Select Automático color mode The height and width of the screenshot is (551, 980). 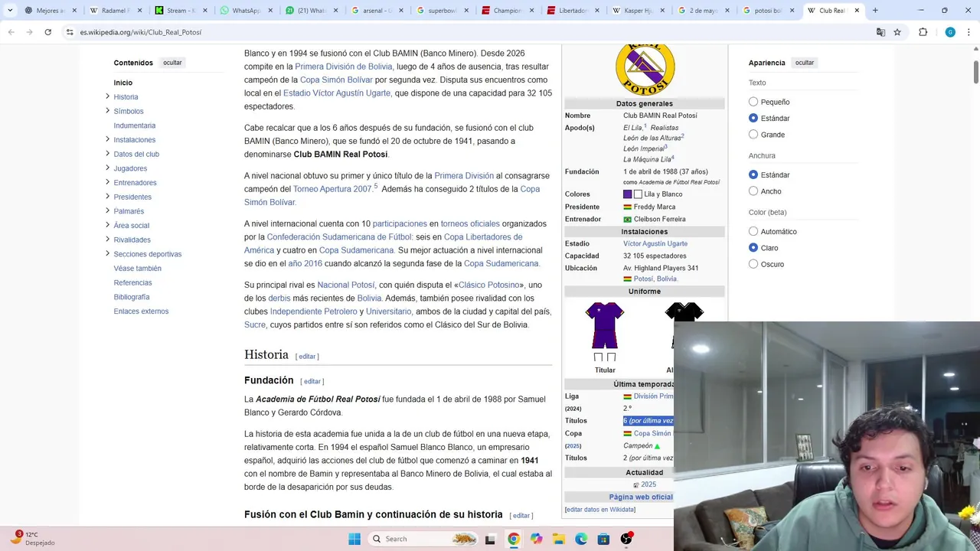pyautogui.click(x=753, y=231)
